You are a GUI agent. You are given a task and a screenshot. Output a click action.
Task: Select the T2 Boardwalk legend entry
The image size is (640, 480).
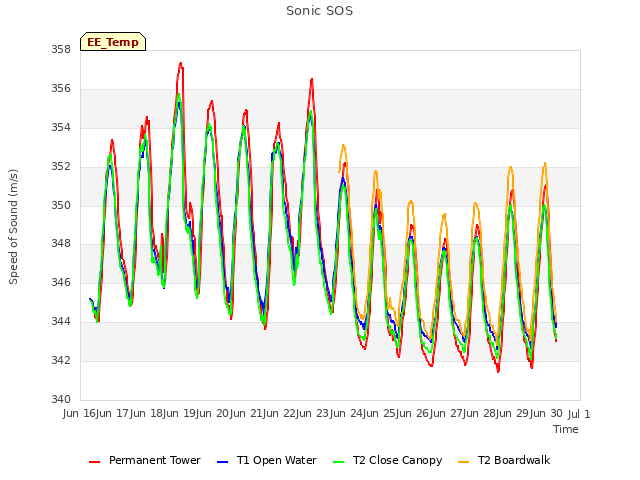[x=504, y=460]
